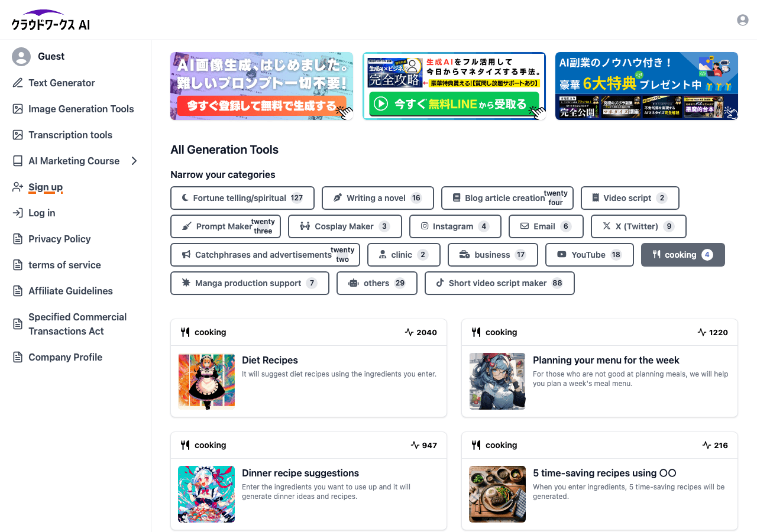
Task: Open Text Generator in sidebar
Action: 62,83
